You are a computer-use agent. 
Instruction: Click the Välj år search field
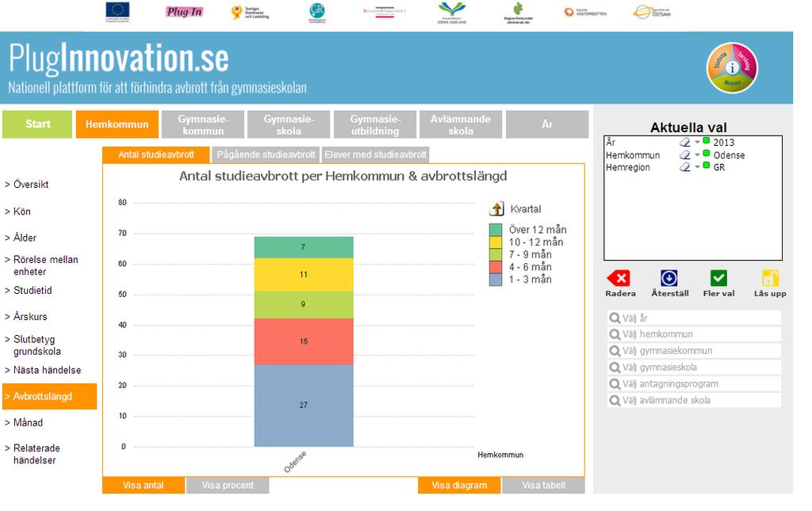point(694,318)
